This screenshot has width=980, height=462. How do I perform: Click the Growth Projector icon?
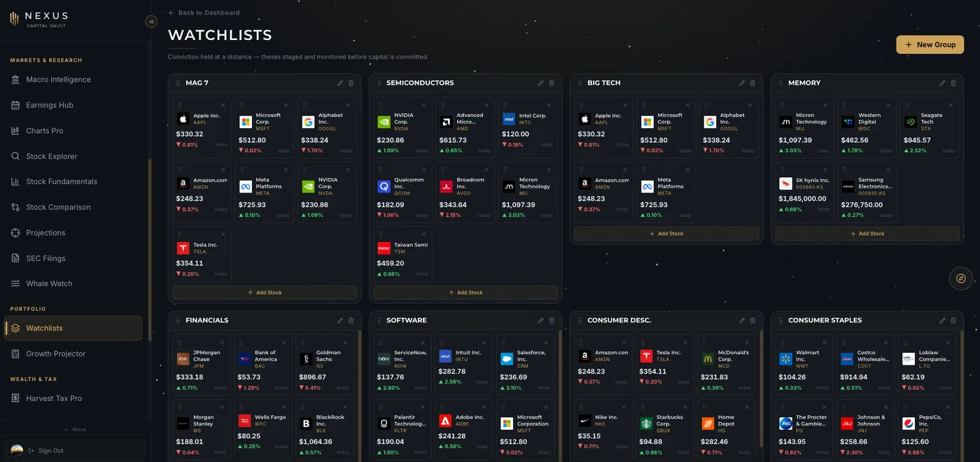click(x=15, y=354)
